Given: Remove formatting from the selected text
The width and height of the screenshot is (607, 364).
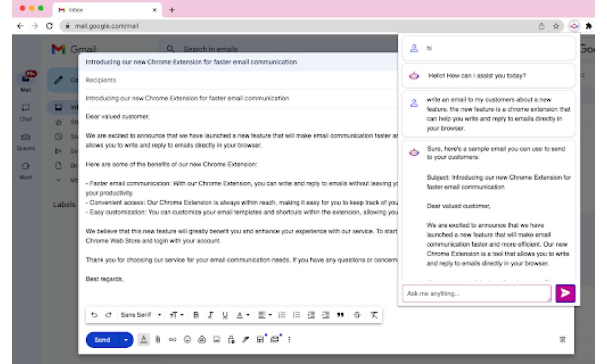Looking at the screenshot, I should coord(373,315).
